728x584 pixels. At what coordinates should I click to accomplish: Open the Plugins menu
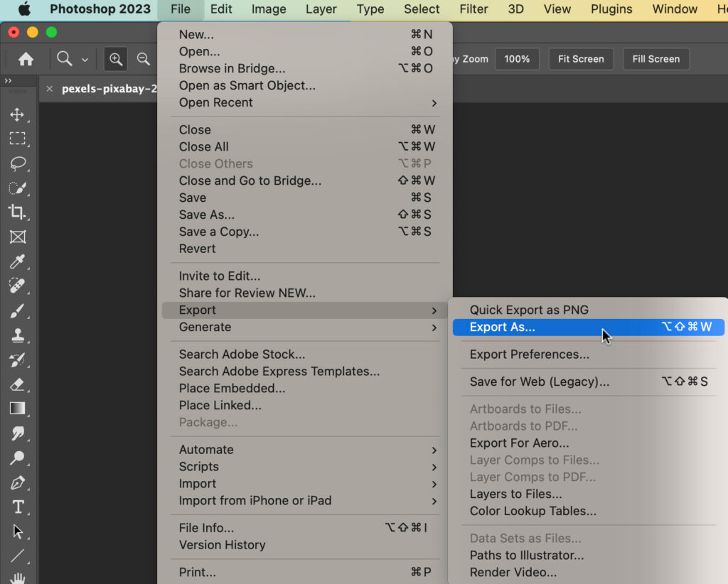(x=611, y=9)
